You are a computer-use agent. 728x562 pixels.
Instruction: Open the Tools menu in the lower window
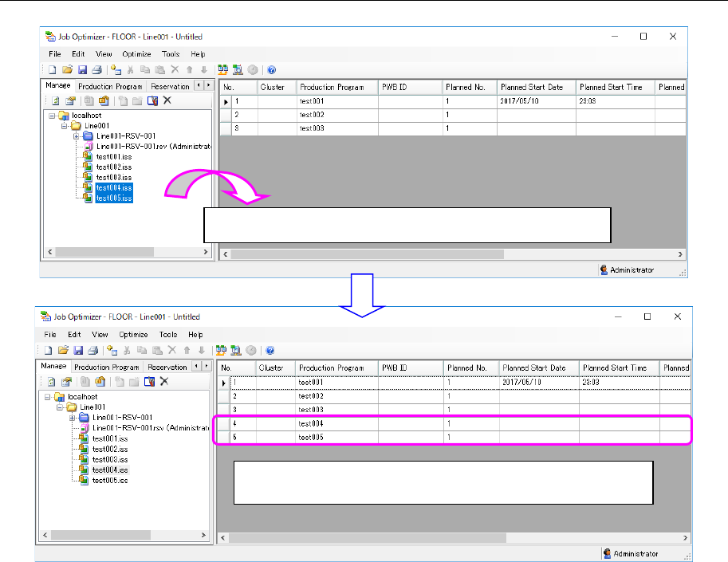[x=167, y=335]
